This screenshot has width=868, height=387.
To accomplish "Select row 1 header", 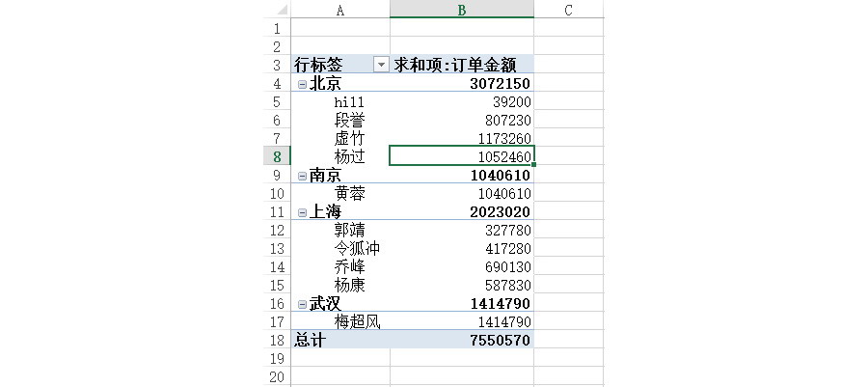I will pyautogui.click(x=277, y=28).
